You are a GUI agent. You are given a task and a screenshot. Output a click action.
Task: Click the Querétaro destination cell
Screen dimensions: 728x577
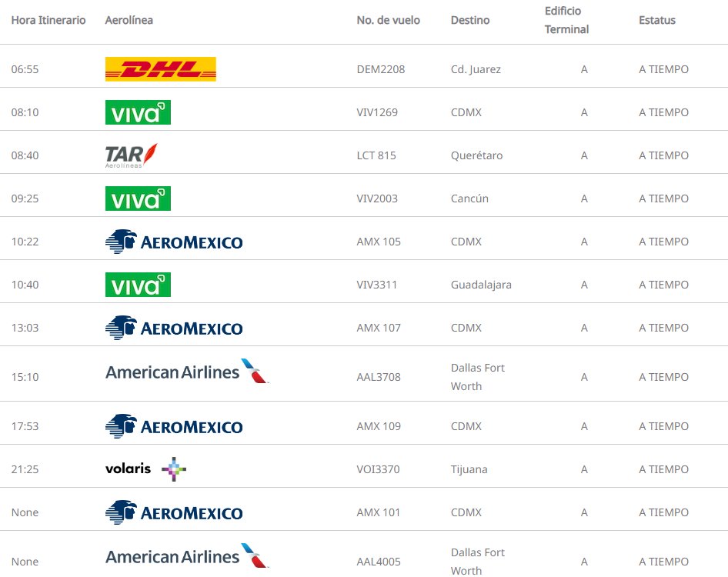pos(476,155)
